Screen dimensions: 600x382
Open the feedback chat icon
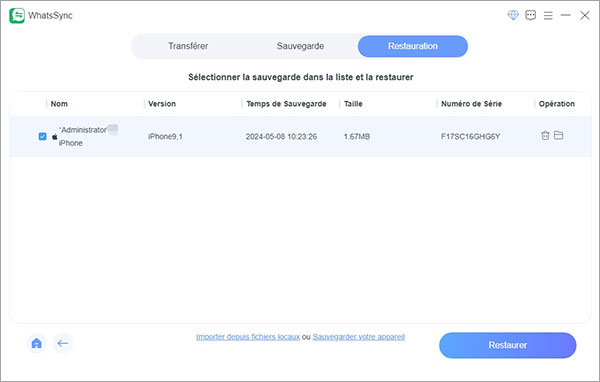pos(530,15)
